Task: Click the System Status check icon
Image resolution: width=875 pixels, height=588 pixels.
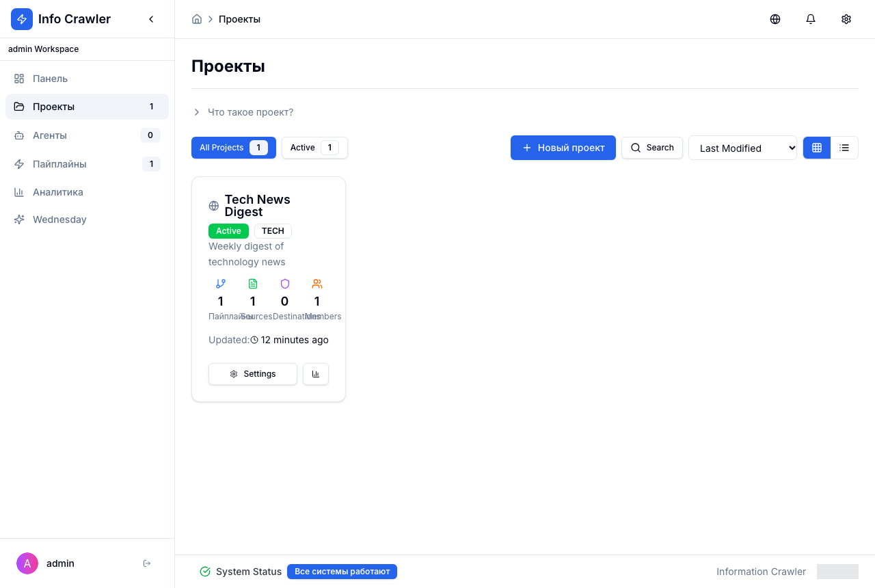Action: tap(205, 572)
